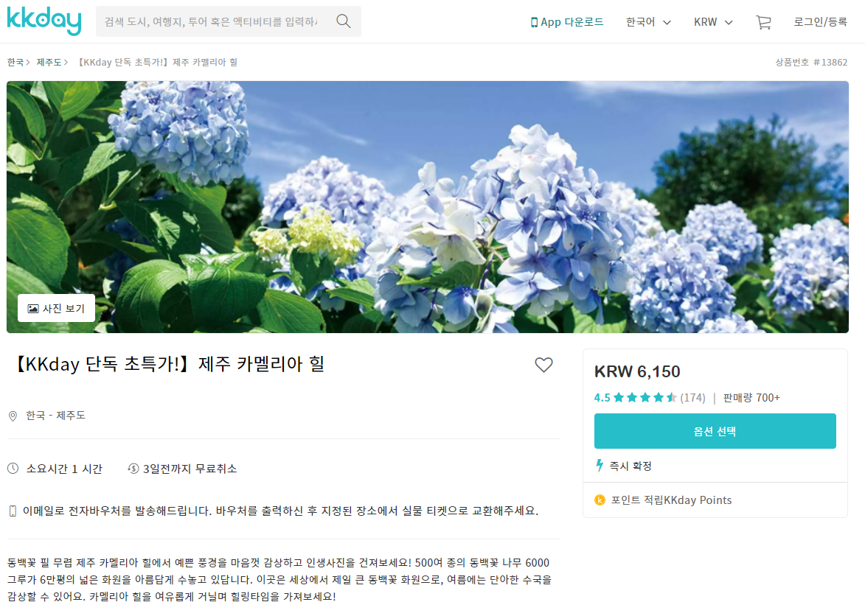This screenshot has width=865, height=616.
Task: Click the KKday logo
Action: (44, 21)
